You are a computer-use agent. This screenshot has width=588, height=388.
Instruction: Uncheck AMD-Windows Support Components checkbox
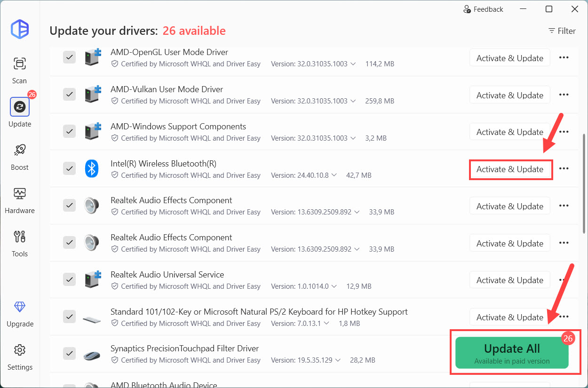(69, 132)
